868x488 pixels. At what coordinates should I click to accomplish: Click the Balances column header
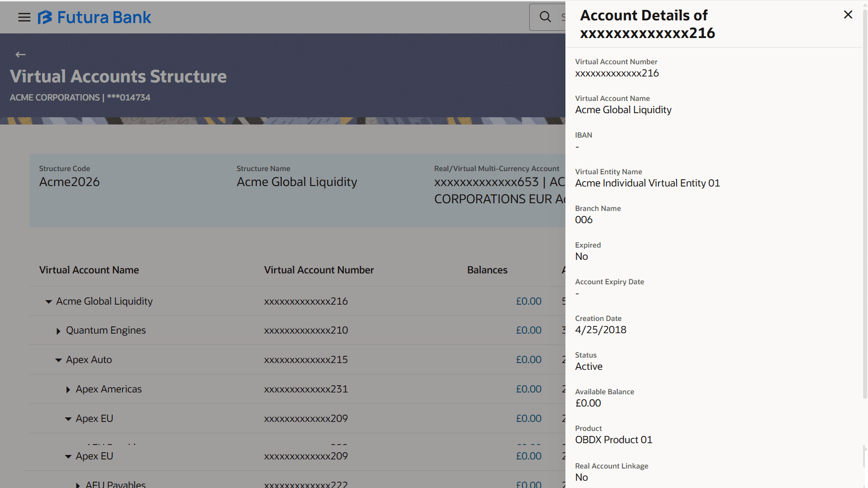pos(487,270)
